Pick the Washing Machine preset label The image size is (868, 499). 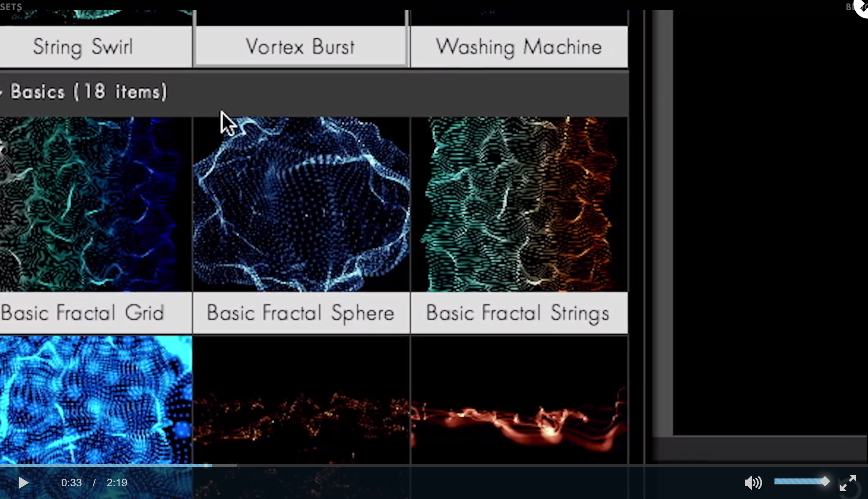click(x=519, y=47)
